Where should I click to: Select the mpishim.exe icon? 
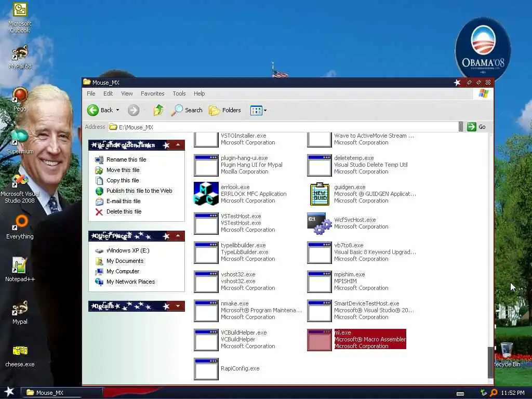(x=320, y=281)
